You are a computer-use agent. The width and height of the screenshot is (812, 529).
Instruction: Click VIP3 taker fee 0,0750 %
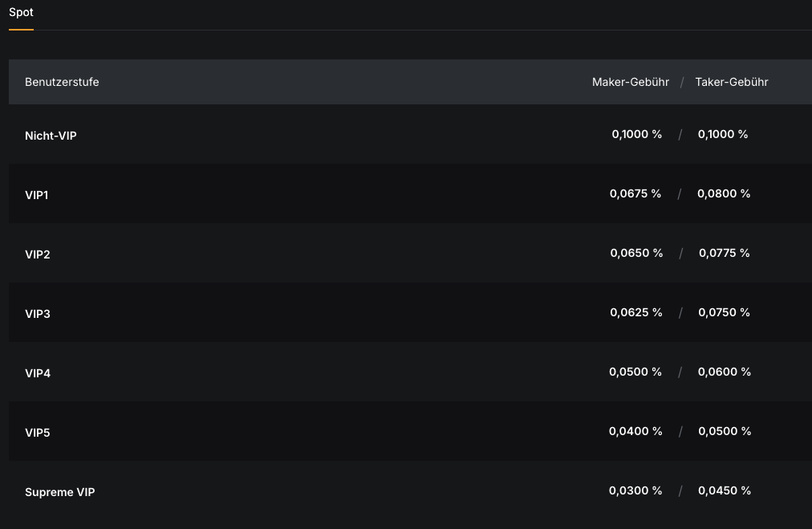724,312
